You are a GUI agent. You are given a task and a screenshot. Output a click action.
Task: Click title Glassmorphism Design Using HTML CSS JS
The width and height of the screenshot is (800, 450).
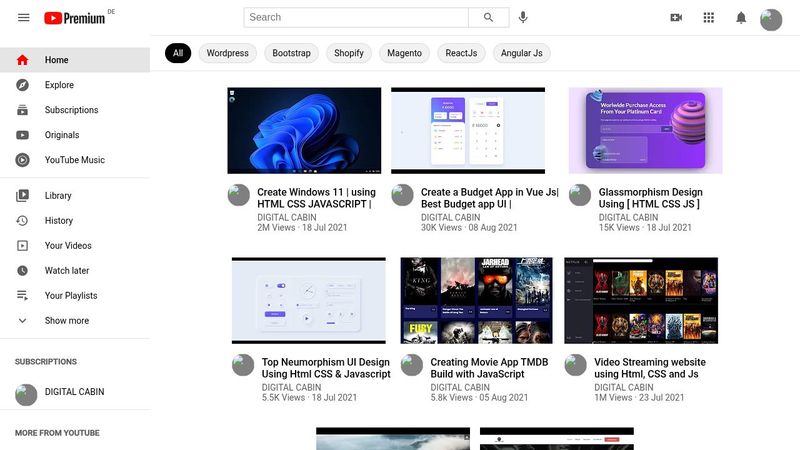pos(651,198)
